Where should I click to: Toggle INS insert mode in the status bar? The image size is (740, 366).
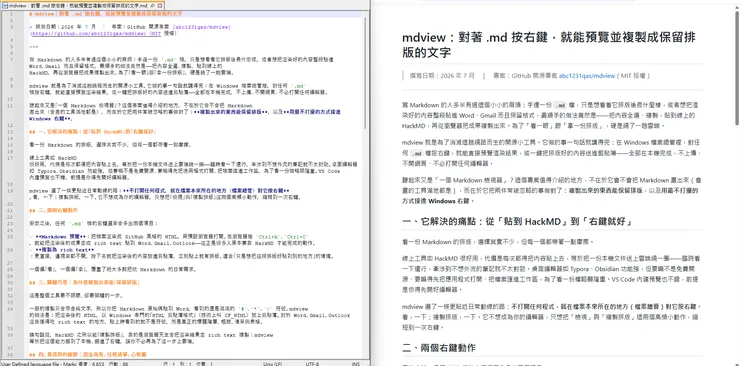coord(356,364)
